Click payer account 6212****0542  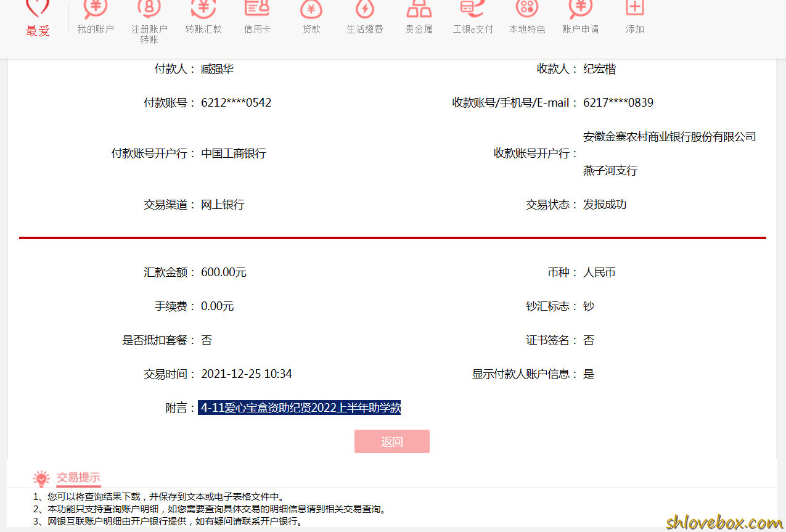236,103
